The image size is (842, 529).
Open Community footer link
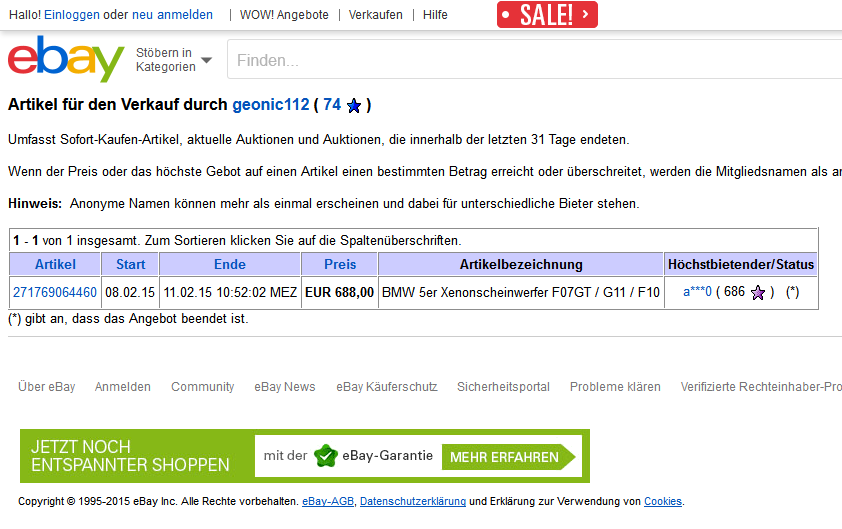point(202,387)
